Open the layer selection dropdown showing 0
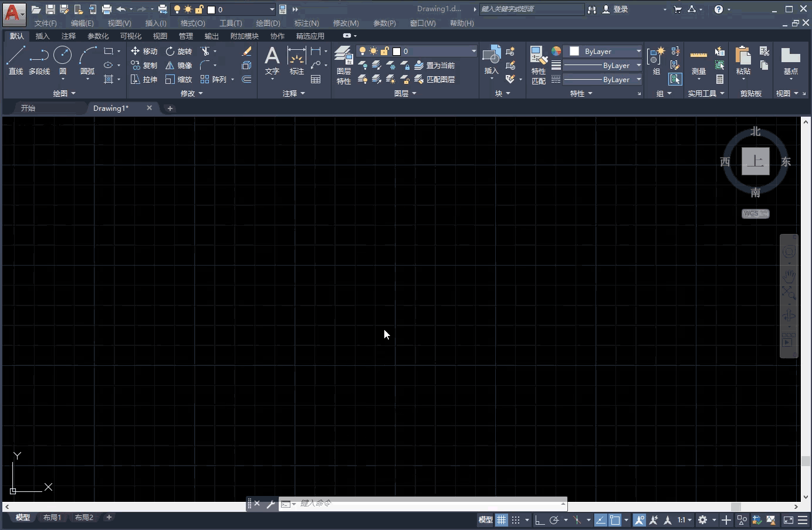The width and height of the screenshot is (812, 530). click(x=472, y=51)
